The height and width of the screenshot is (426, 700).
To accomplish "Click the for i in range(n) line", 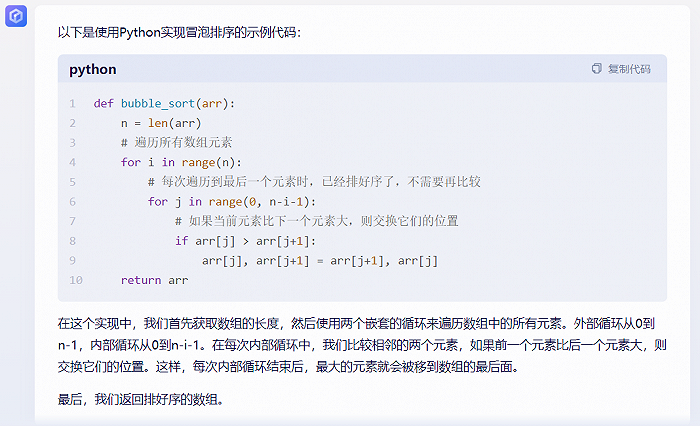I will click(x=181, y=162).
